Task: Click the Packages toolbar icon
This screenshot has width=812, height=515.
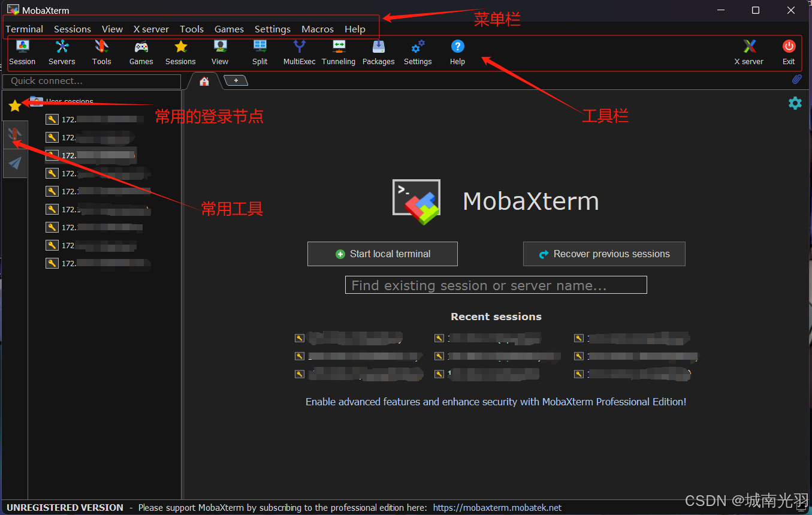Action: pos(378,52)
